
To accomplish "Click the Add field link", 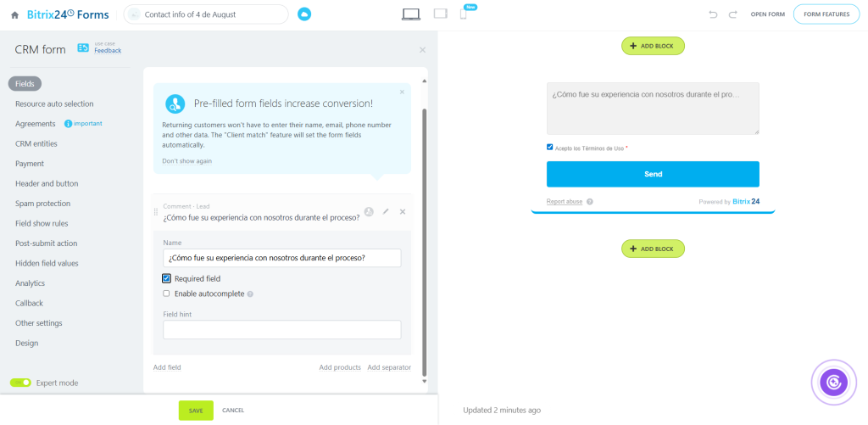I will (x=167, y=367).
